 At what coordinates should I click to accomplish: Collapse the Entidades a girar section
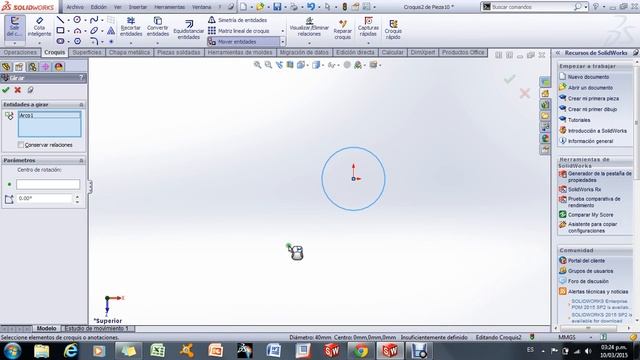81,105
